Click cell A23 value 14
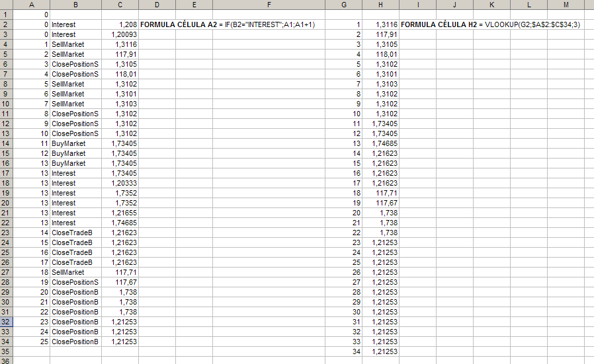The width and height of the screenshot is (594, 364). coord(32,233)
